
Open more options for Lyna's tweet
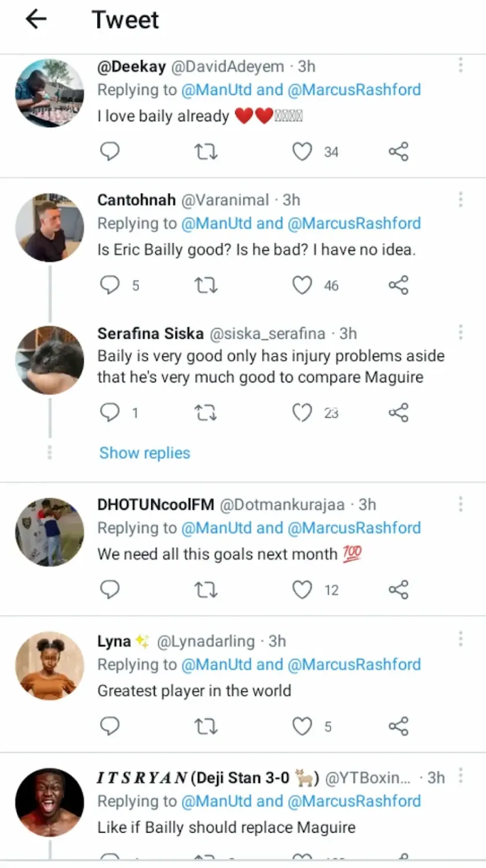[x=461, y=639]
